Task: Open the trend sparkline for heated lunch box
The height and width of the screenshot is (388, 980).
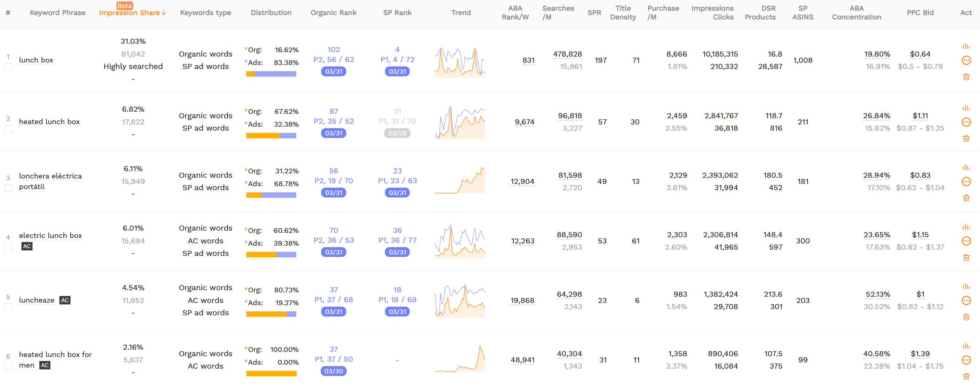Action: pos(460,123)
